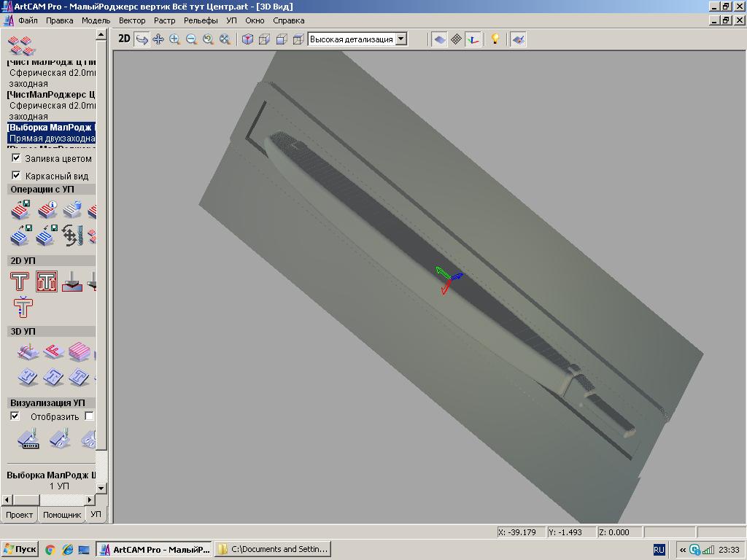Click the delete toolpath trash icon
This screenshot has width=747, height=560.
(71, 211)
